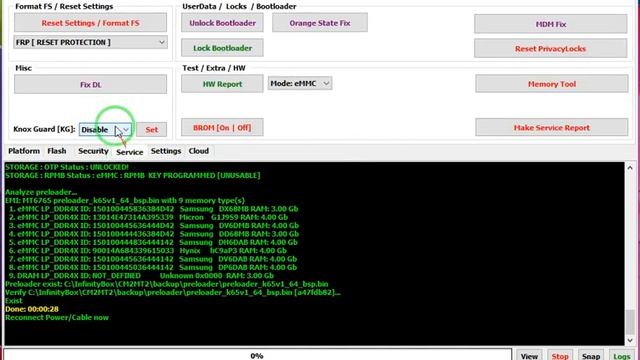Click the RPMB KEY PROGRAMMED status line
The height and width of the screenshot is (360, 640).
(132, 175)
